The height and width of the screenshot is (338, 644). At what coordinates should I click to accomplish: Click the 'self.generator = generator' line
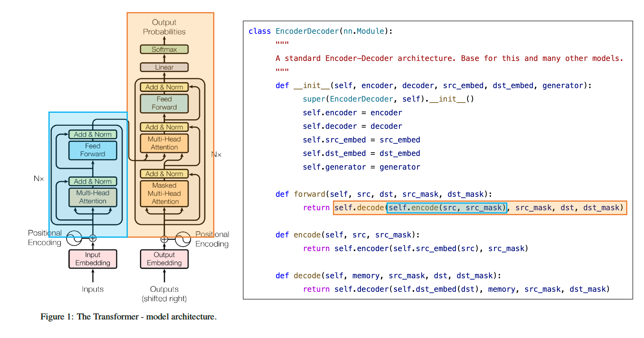(361, 167)
